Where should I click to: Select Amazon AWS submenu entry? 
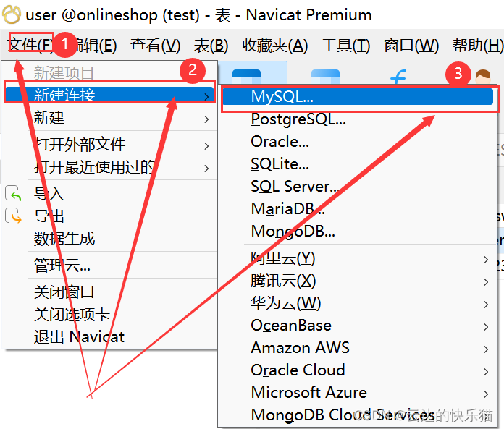click(358, 348)
